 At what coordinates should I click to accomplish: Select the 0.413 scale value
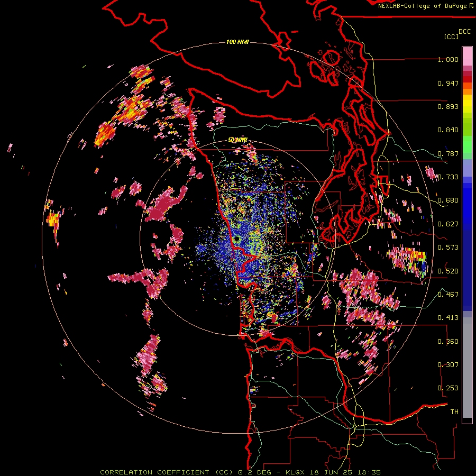click(448, 318)
